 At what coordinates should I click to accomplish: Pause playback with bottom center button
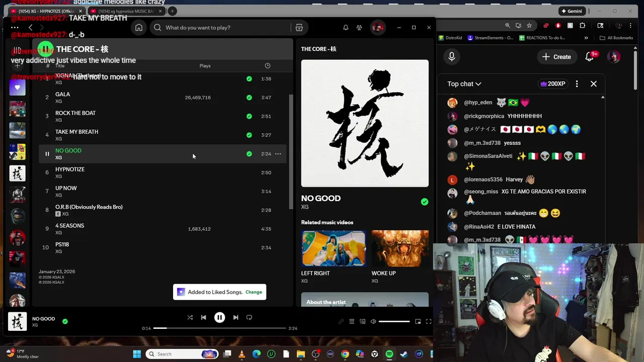tap(219, 317)
